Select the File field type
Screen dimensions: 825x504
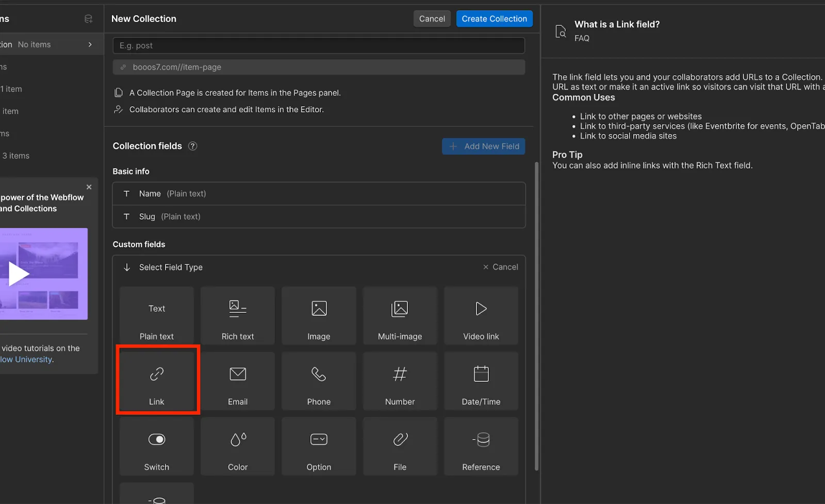click(400, 446)
